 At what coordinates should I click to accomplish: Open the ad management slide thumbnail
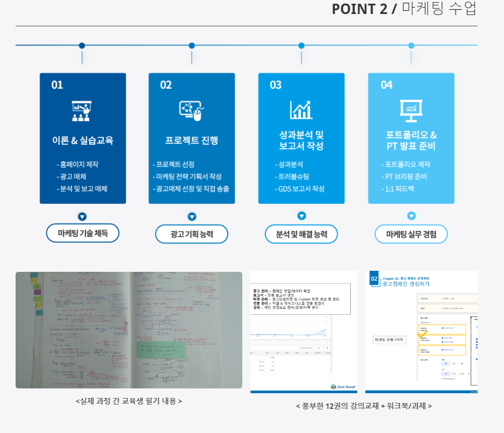click(304, 332)
